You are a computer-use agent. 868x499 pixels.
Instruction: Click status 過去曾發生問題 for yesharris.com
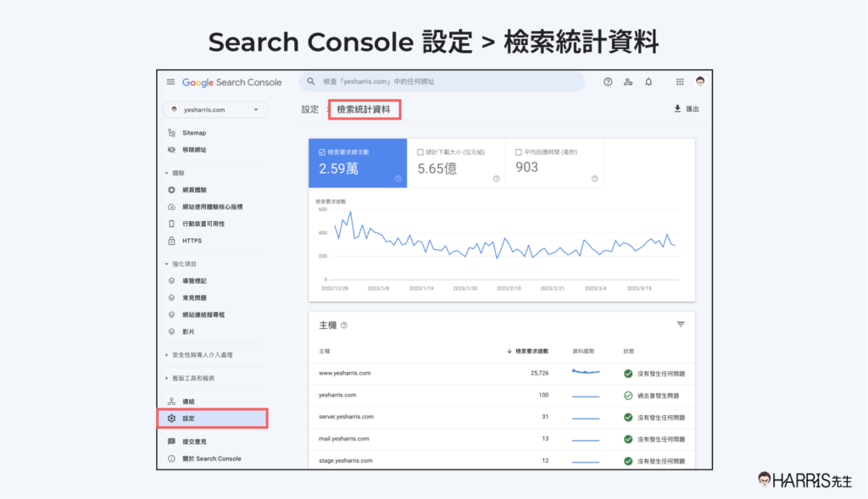pos(652,396)
